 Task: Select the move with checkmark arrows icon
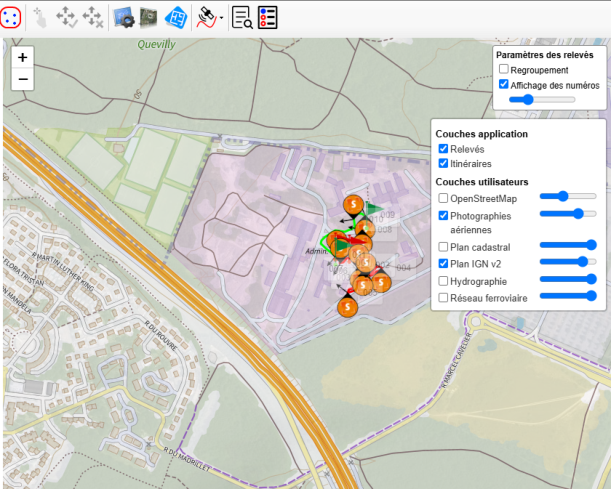(66, 16)
